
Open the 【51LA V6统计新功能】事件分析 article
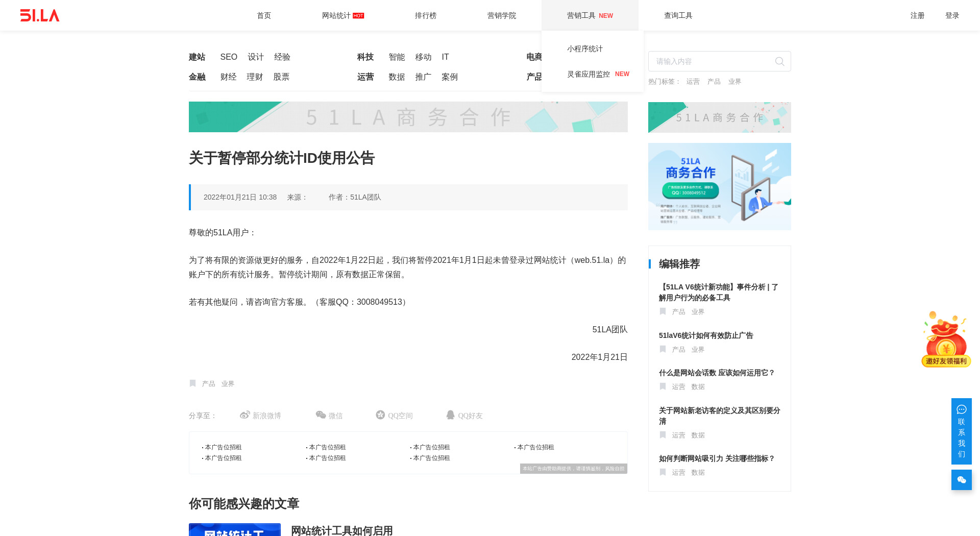[x=719, y=292]
